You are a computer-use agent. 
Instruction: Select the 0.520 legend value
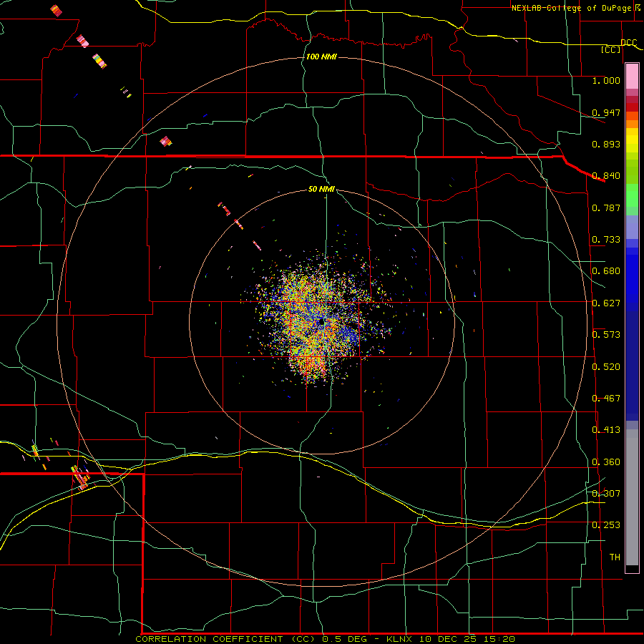606,367
